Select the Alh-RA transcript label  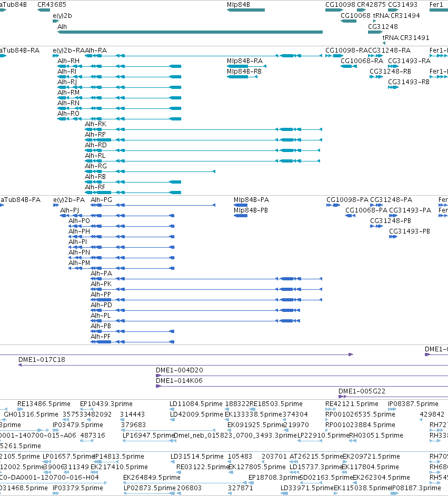click(96, 50)
